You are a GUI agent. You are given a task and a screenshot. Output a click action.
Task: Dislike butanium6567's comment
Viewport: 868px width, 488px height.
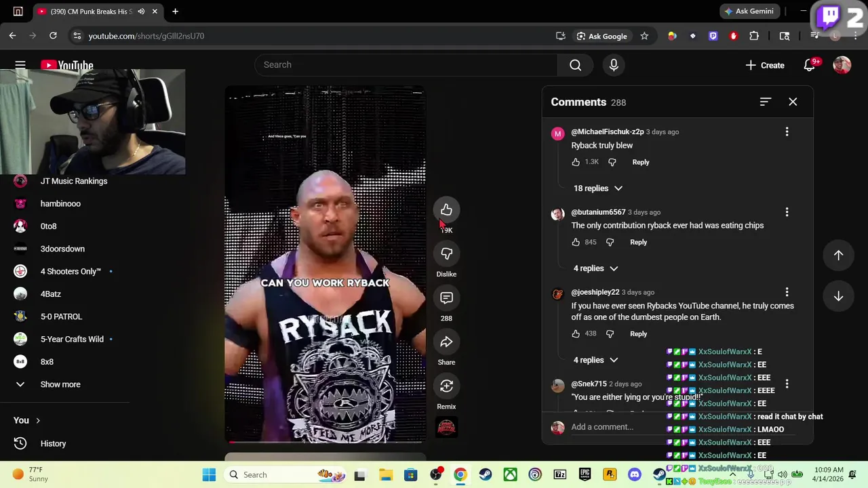pos(610,242)
